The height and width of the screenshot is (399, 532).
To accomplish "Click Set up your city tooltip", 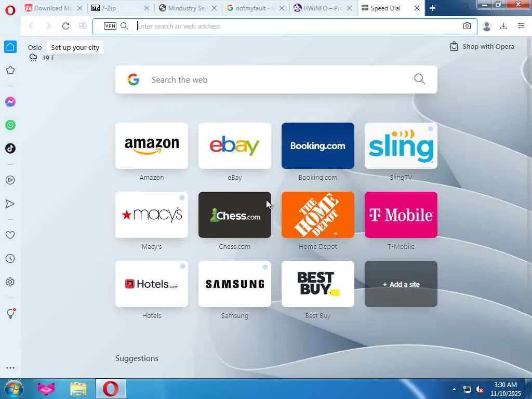I will (75, 47).
